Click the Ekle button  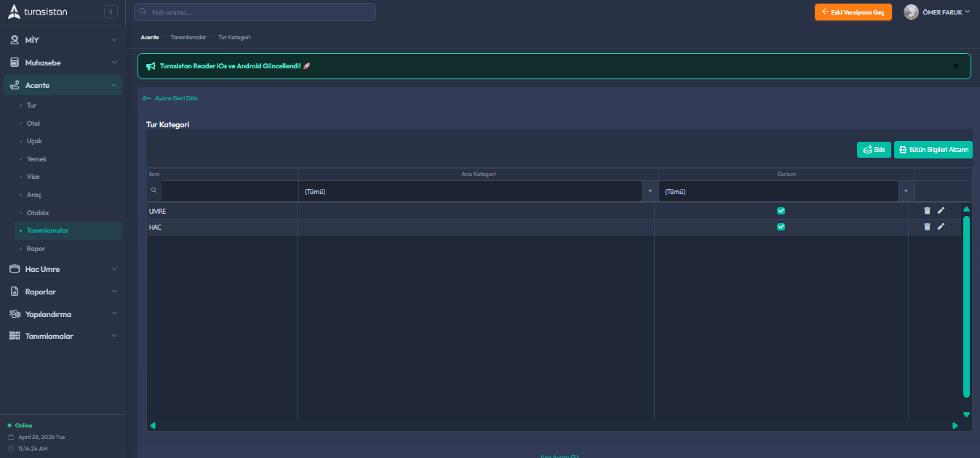coord(874,150)
